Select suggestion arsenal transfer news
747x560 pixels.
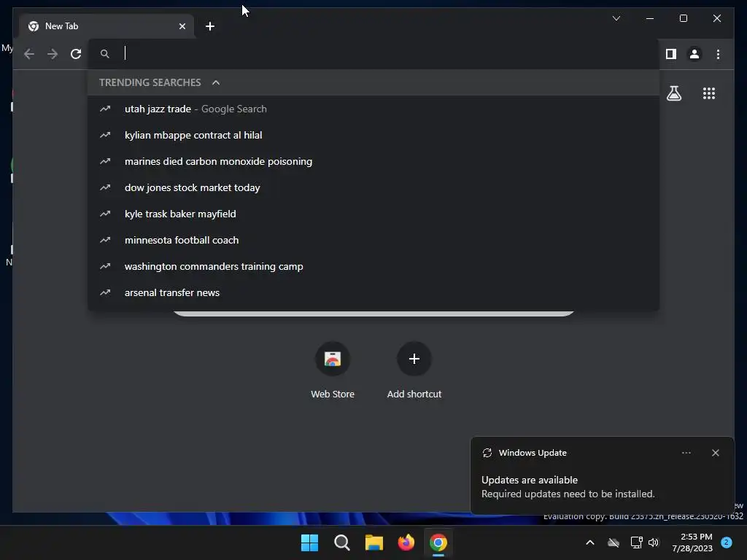(x=373, y=292)
